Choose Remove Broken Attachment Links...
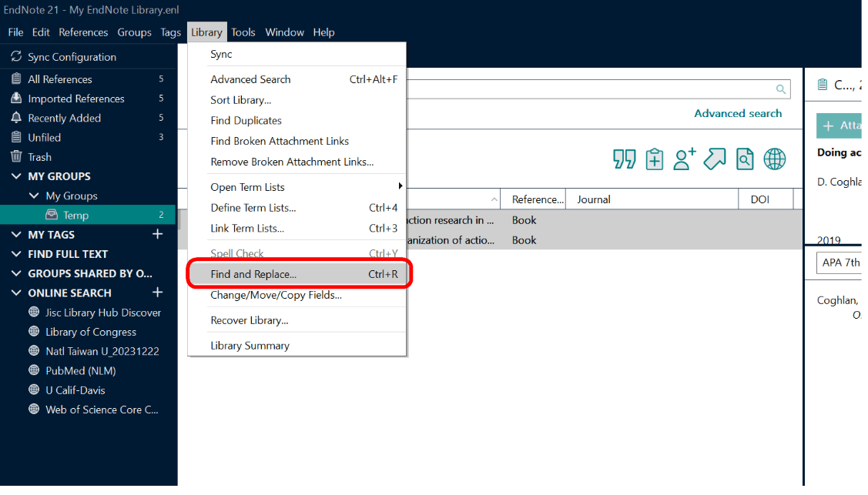Viewport: 868px width, 495px height. tap(297, 162)
